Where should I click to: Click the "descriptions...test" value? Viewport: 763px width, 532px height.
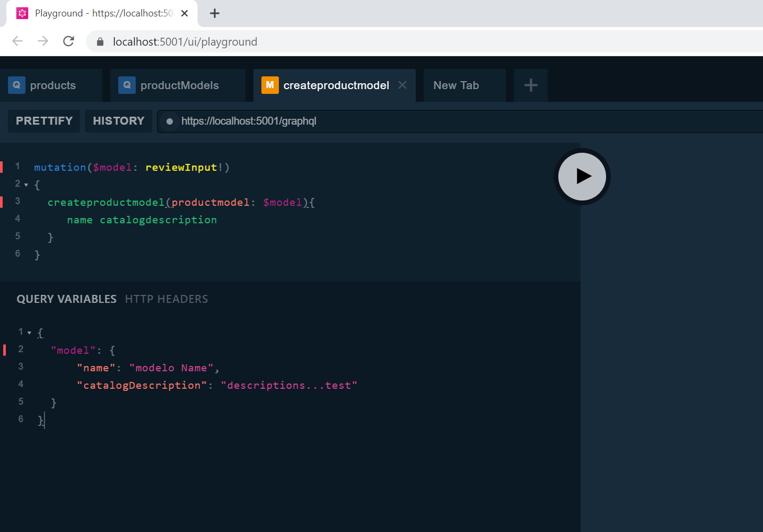pos(289,386)
